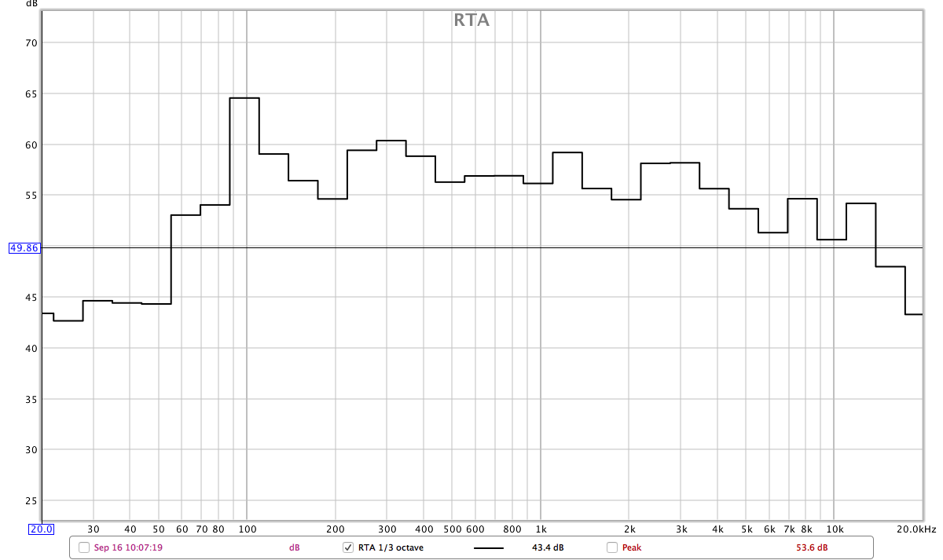Click the 'Peak' legend label
943x560 pixels.
click(x=632, y=547)
